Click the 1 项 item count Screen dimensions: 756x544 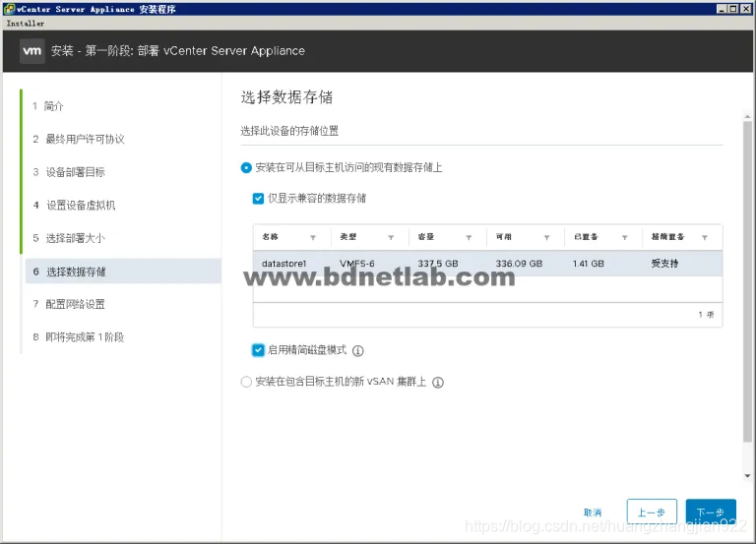pyautogui.click(x=707, y=315)
